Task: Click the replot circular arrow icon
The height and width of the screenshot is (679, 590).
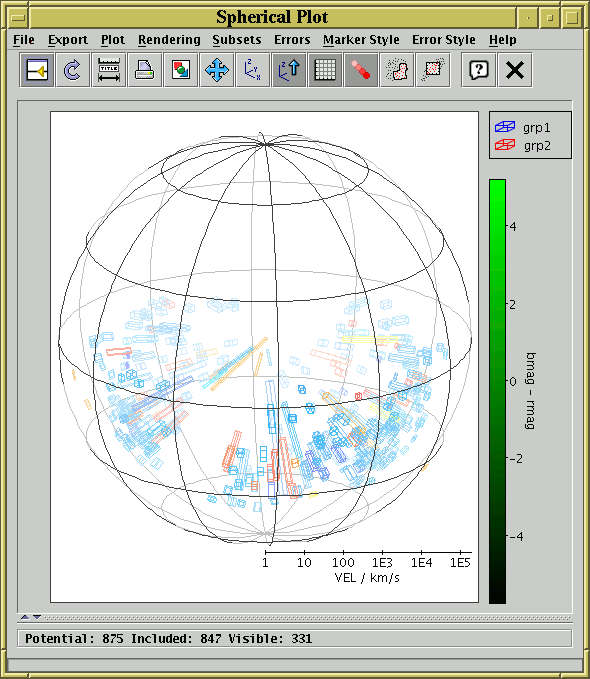Action: [73, 70]
